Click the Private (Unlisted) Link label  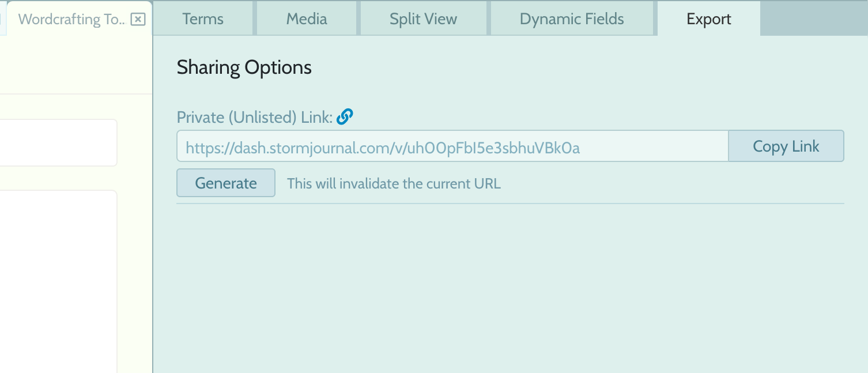255,118
